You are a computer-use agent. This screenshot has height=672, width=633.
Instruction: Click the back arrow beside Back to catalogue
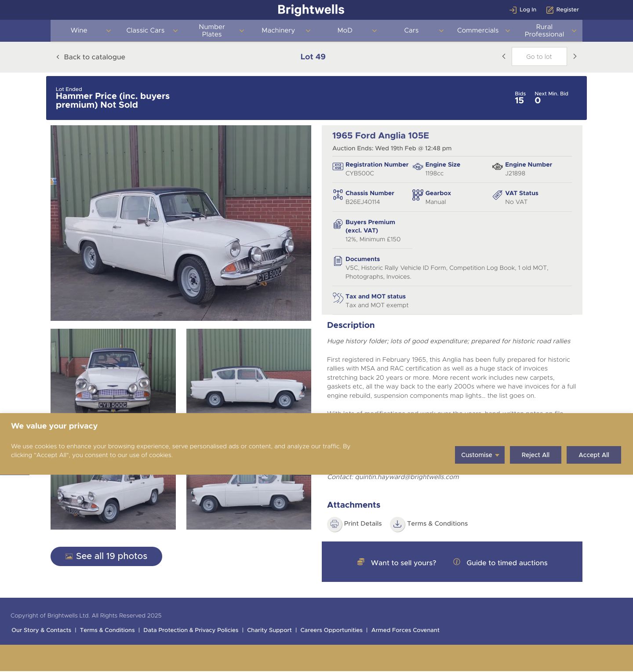tap(58, 57)
